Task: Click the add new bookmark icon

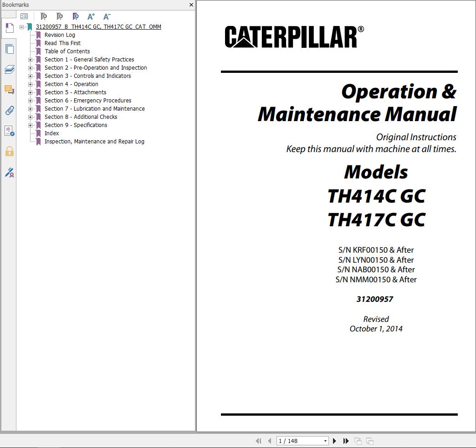Action: (x=60, y=16)
